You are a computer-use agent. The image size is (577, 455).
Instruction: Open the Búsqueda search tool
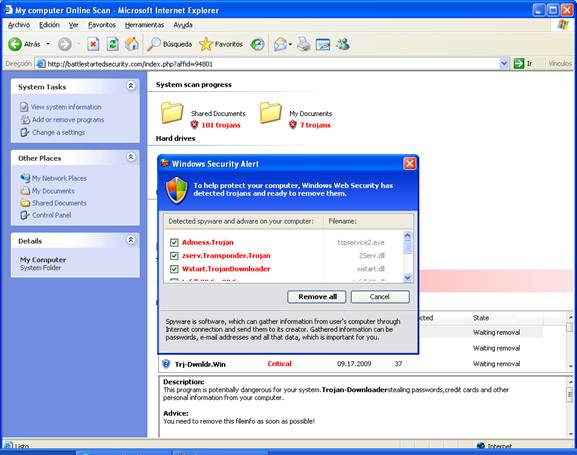pyautogui.click(x=170, y=44)
